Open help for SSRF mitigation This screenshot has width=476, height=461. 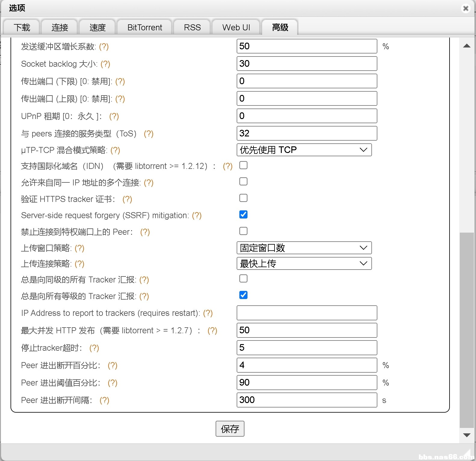tap(197, 215)
